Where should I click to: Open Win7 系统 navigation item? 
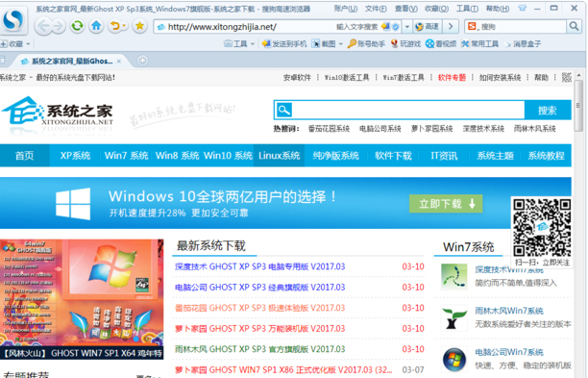click(127, 156)
